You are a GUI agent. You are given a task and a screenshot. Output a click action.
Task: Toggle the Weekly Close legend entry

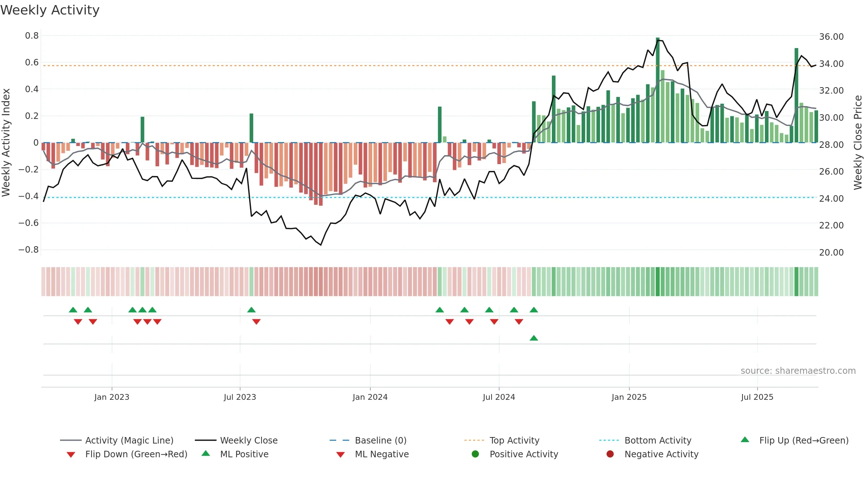[x=236, y=440]
